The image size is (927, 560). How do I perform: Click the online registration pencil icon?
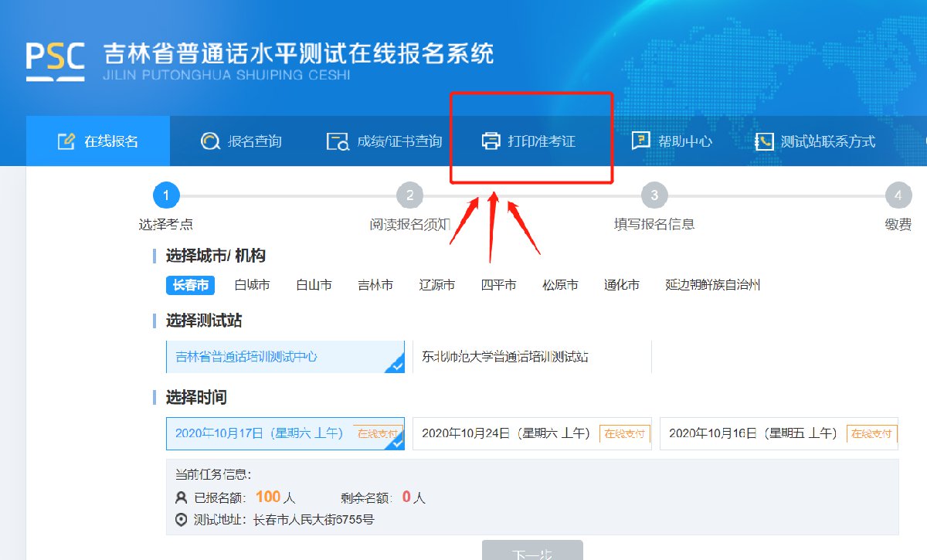click(66, 141)
